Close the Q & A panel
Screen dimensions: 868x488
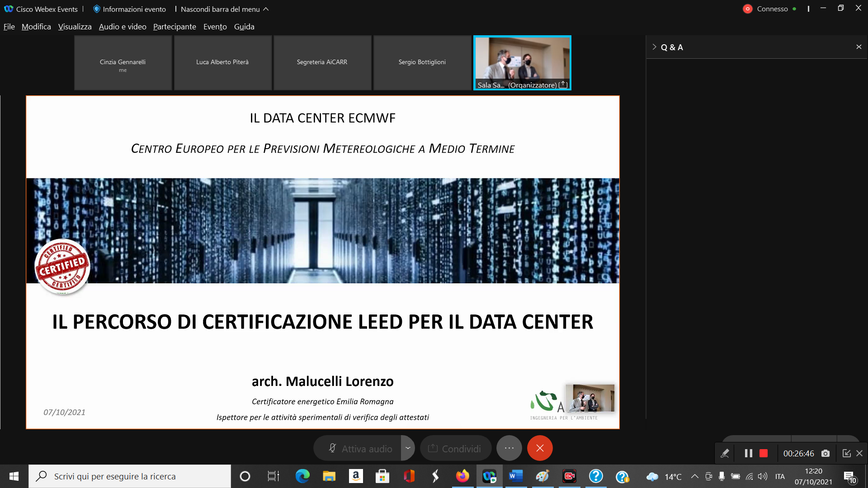pos(859,47)
